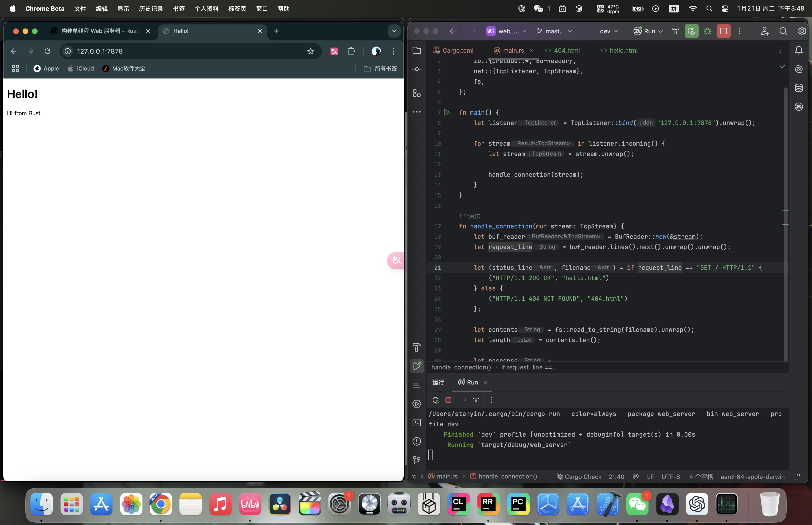Expand the web_server project dropdown
812x525 pixels.
pyautogui.click(x=507, y=31)
